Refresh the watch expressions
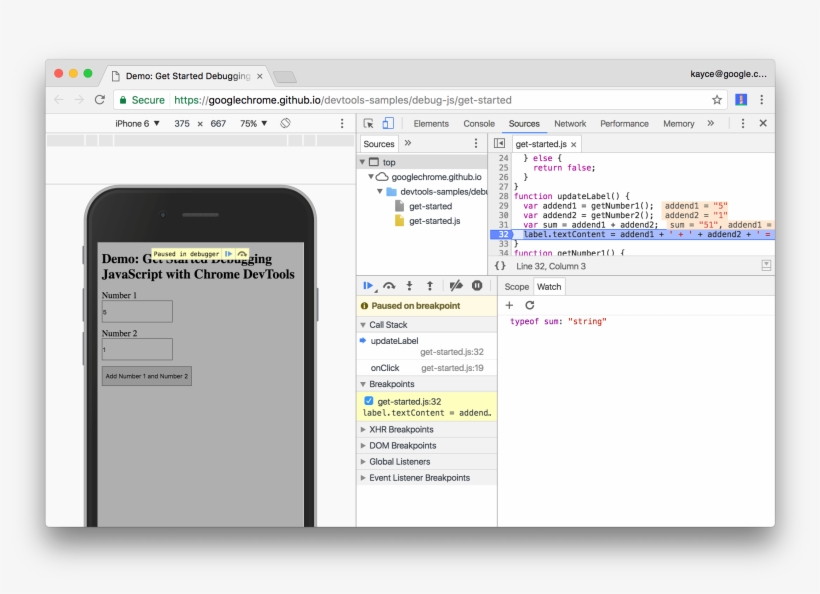This screenshot has height=594, width=820. [x=530, y=305]
